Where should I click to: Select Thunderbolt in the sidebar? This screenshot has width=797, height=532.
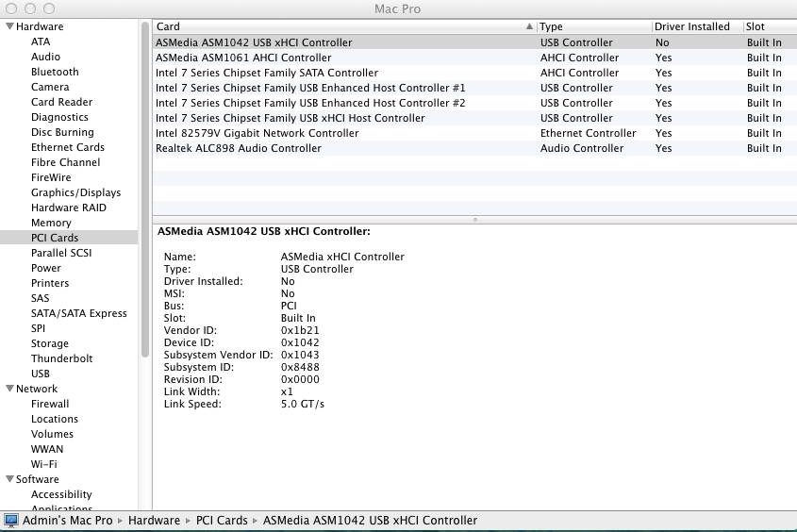62,358
